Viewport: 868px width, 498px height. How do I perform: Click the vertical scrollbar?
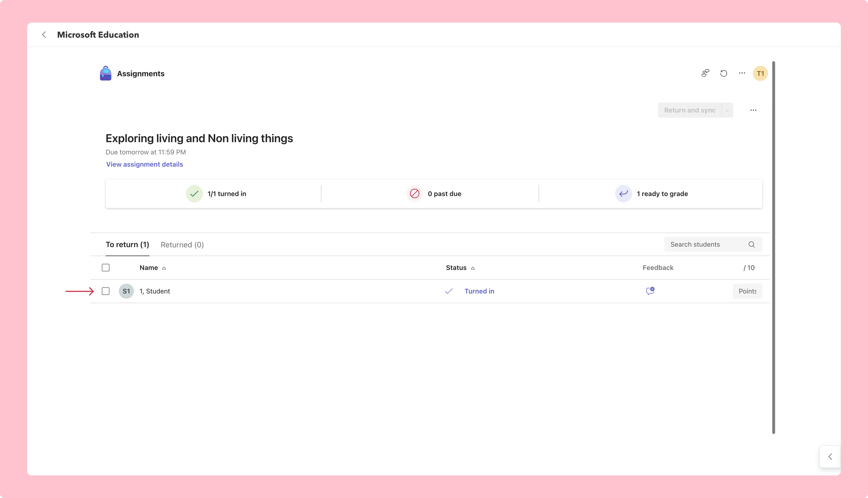(x=773, y=248)
